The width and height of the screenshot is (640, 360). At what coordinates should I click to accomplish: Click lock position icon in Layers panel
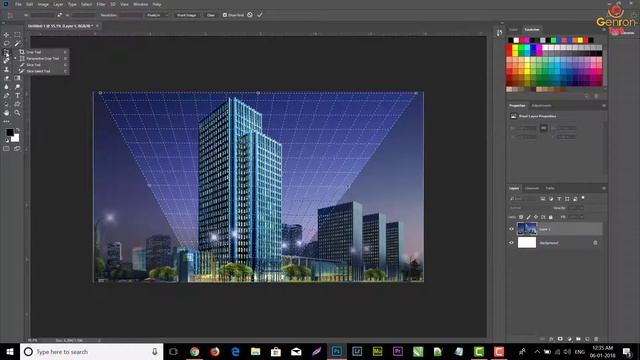click(x=536, y=217)
